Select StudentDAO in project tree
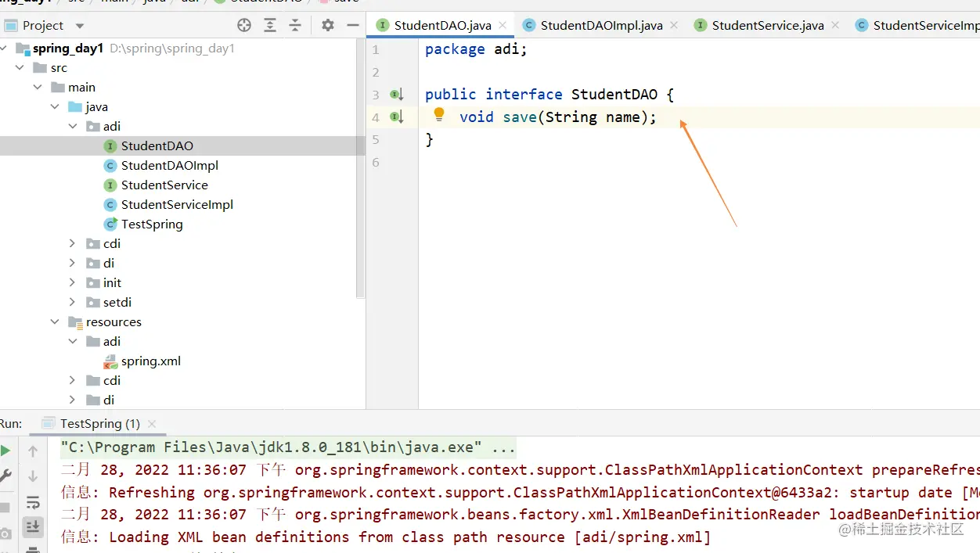This screenshot has width=980, height=553. pos(157,146)
